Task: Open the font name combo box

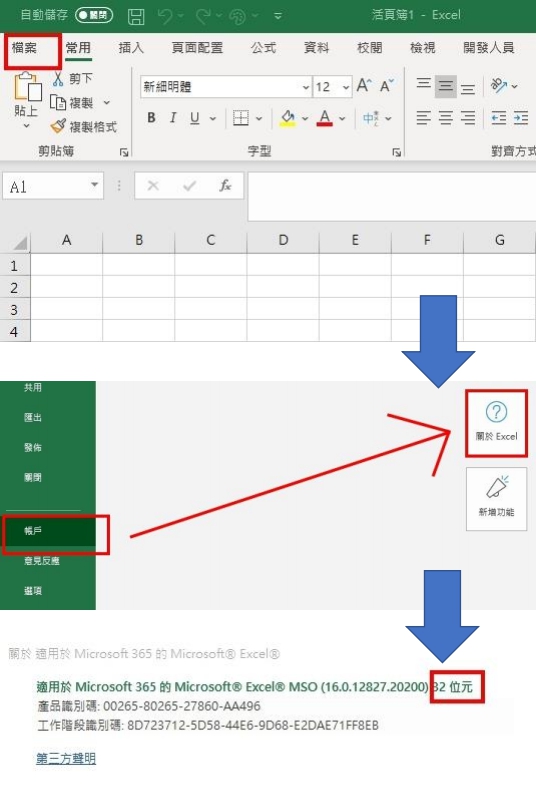Action: coord(225,87)
